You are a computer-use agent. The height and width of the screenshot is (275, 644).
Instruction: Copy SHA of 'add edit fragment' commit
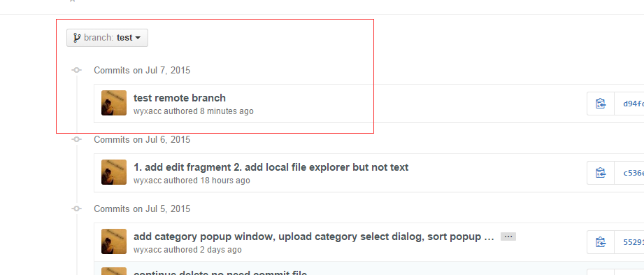coord(601,173)
